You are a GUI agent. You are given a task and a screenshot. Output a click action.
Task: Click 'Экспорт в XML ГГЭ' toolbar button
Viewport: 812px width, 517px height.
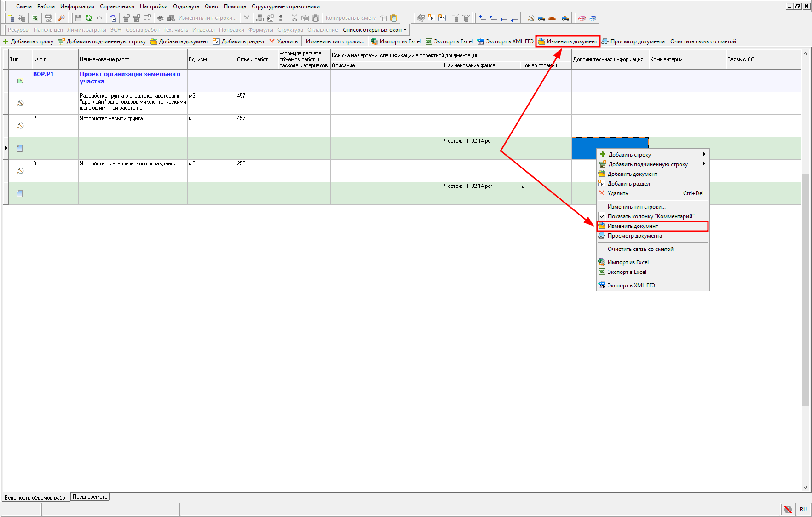pos(506,41)
